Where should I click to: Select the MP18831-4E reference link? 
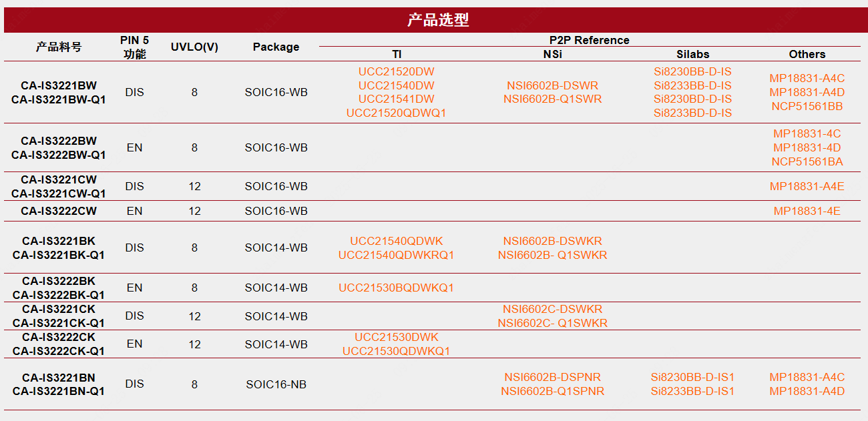[807, 211]
